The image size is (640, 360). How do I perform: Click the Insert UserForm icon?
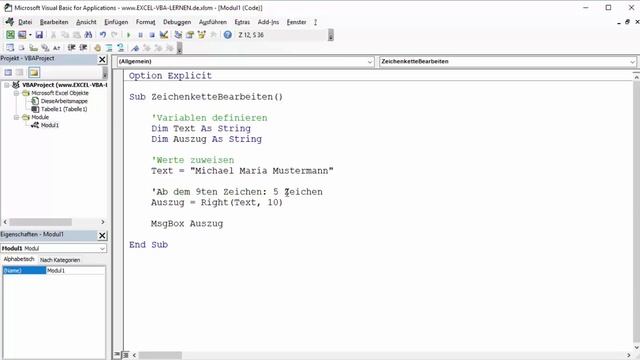point(22,35)
